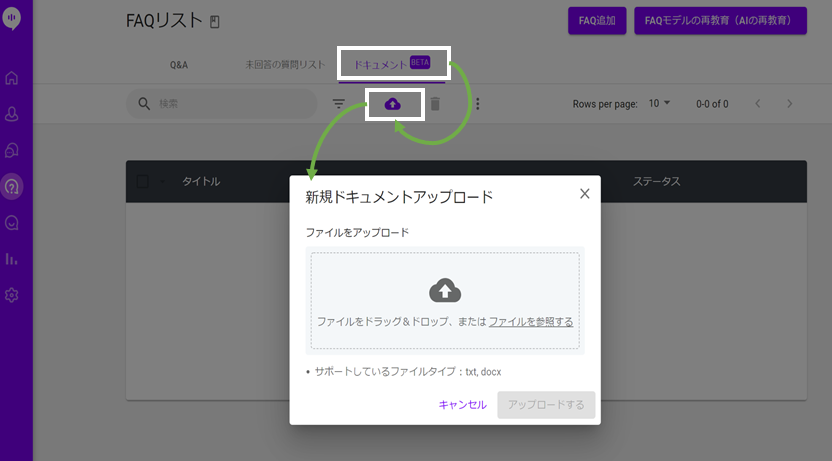Click the app logo at sidebar top
The image size is (832, 461).
pos(12,19)
